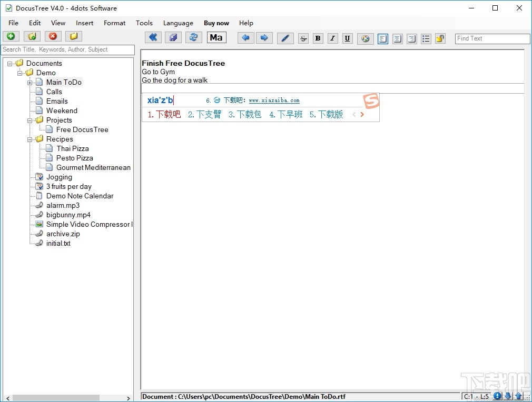Toggle italic formatting
Viewport: 532px width, 402px height.
pyautogui.click(x=332, y=38)
